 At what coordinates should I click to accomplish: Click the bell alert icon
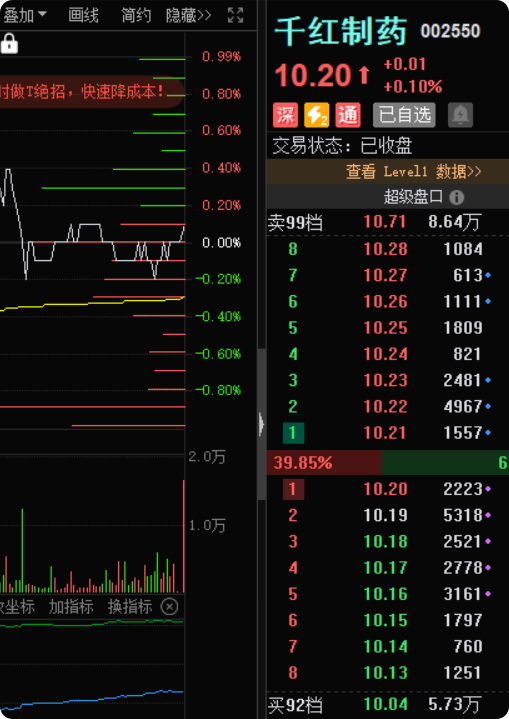460,114
